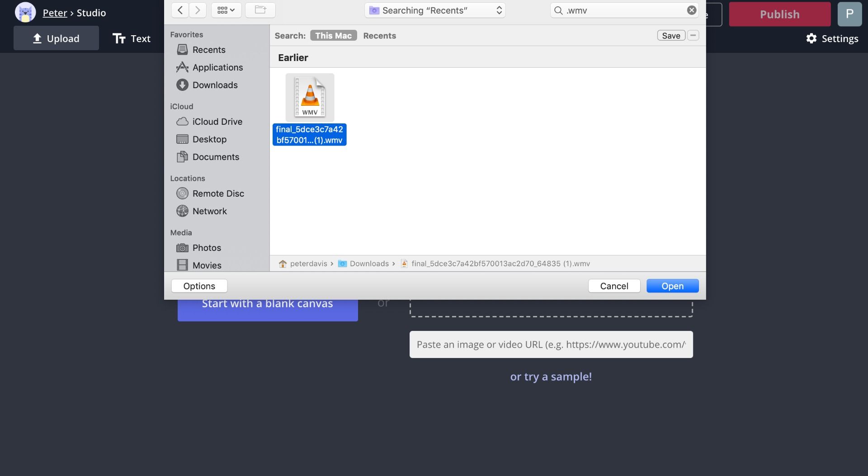The width and height of the screenshot is (868, 476).
Task: Open Studio Settings
Action: pyautogui.click(x=832, y=38)
